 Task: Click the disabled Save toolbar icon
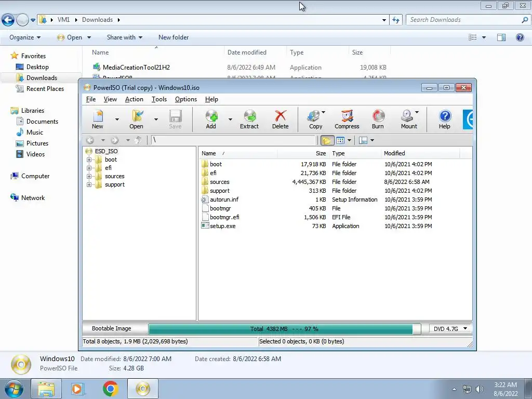[175, 119]
